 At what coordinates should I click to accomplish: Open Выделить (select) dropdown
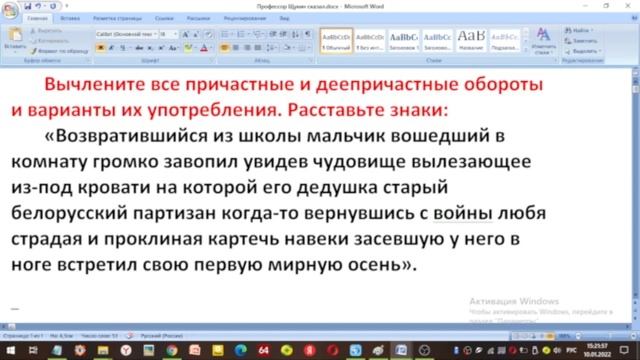583,51
